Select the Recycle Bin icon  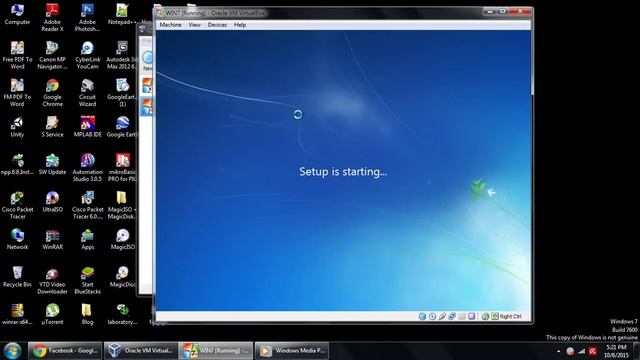pyautogui.click(x=17, y=277)
